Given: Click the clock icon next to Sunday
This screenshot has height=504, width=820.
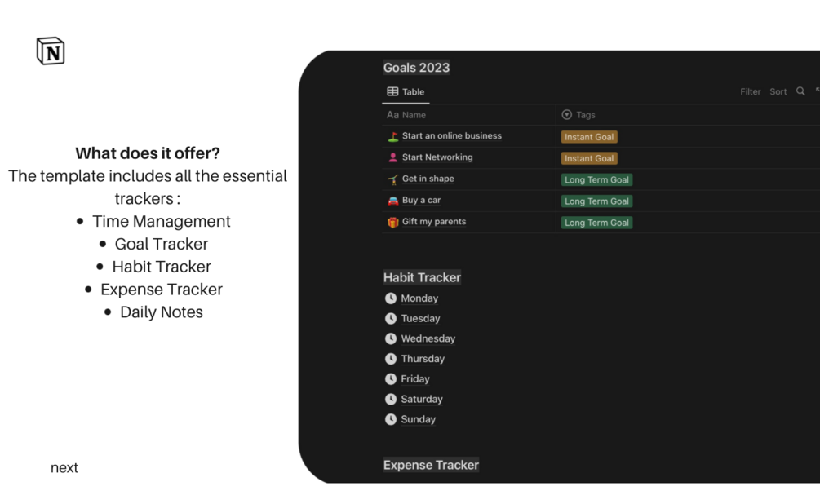Looking at the screenshot, I should [x=391, y=419].
